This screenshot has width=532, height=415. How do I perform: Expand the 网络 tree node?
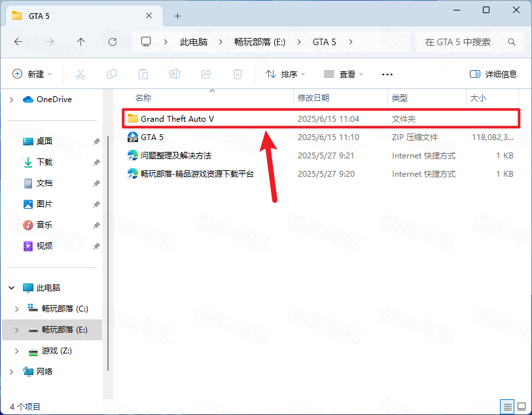pyautogui.click(x=12, y=372)
